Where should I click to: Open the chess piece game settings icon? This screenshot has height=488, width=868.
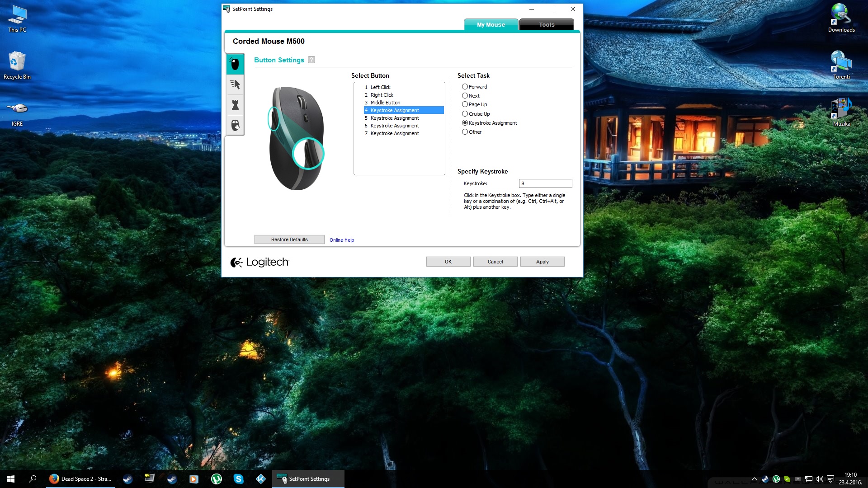235,105
